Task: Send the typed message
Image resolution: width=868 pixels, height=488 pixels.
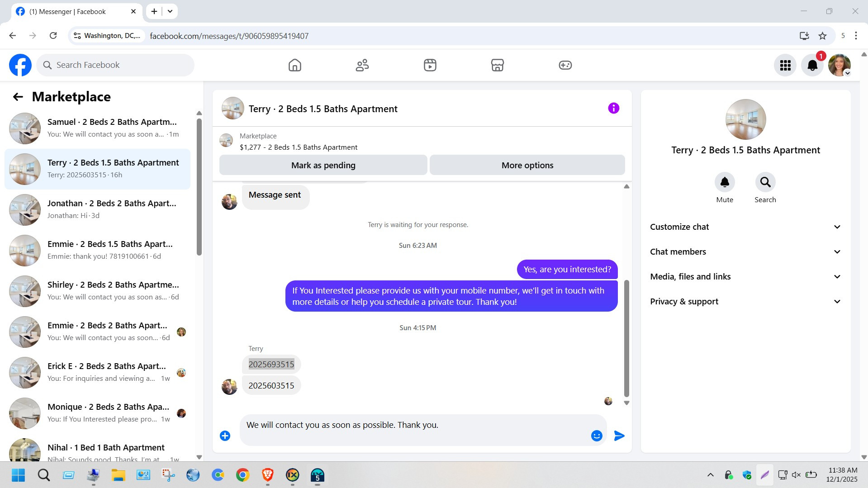Action: pyautogui.click(x=619, y=436)
